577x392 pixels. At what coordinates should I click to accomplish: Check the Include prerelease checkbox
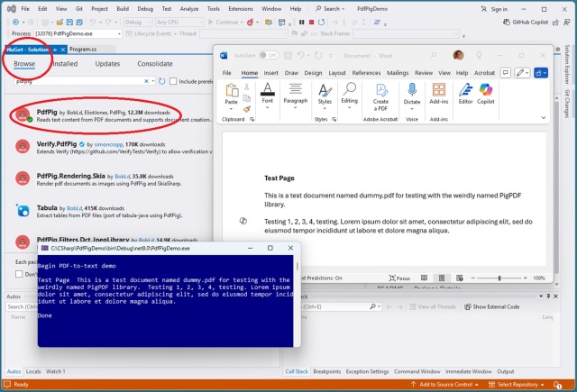(173, 81)
